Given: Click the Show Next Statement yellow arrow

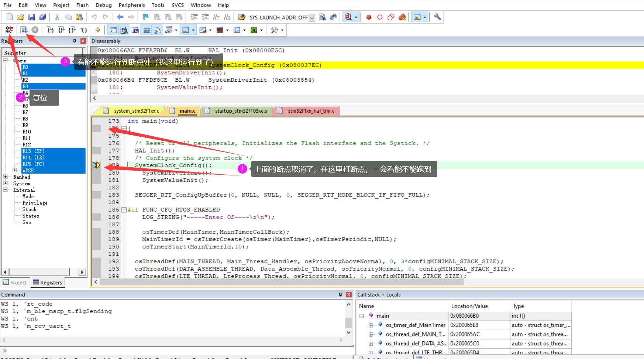Looking at the screenshot, I should (98, 30).
